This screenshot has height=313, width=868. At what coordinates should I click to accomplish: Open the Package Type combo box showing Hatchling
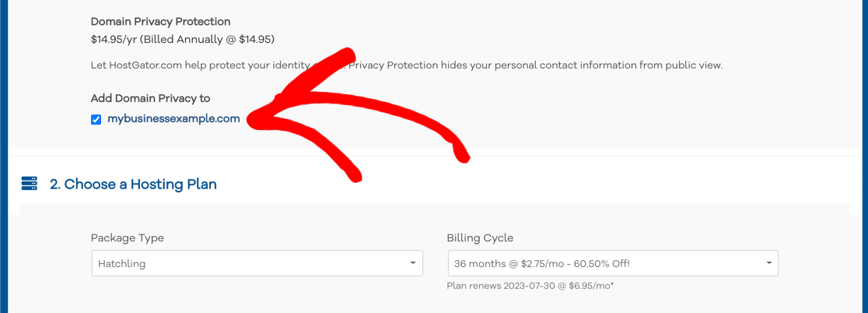coord(257,263)
